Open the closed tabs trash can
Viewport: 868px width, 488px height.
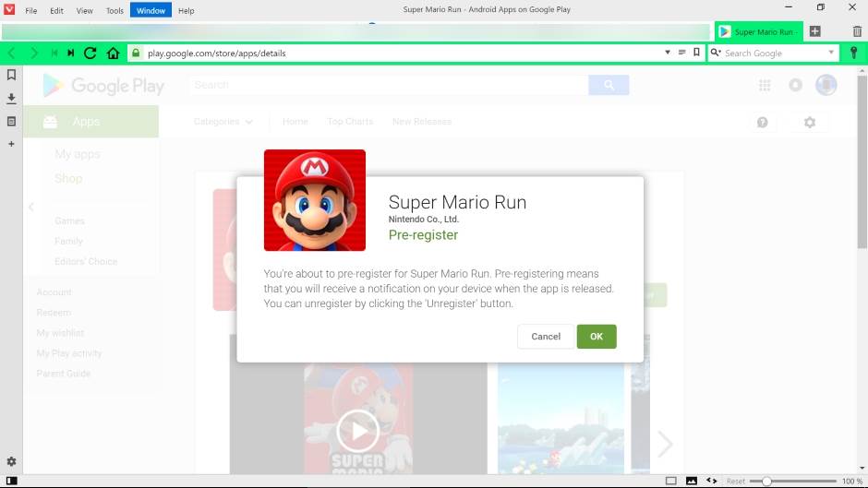pos(856,31)
